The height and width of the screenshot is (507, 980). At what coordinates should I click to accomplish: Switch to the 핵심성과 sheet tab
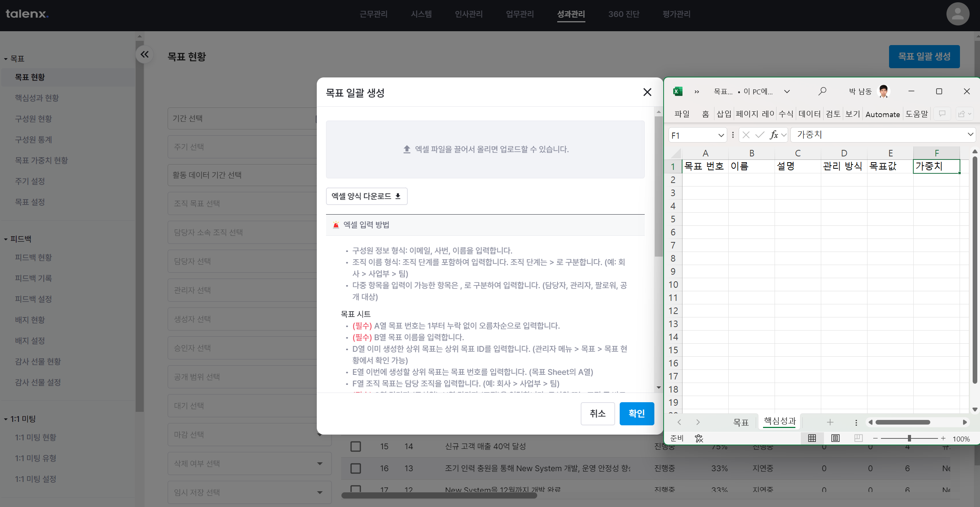(x=780, y=421)
